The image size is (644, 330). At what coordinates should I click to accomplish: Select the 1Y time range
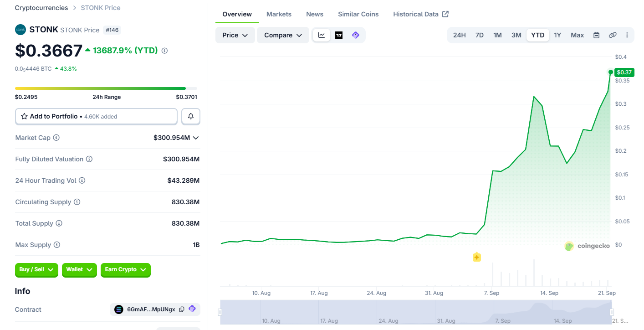557,35
